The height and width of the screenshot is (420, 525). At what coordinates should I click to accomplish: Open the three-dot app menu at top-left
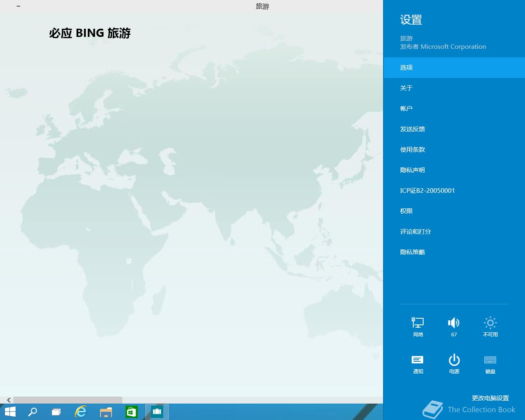point(18,6)
